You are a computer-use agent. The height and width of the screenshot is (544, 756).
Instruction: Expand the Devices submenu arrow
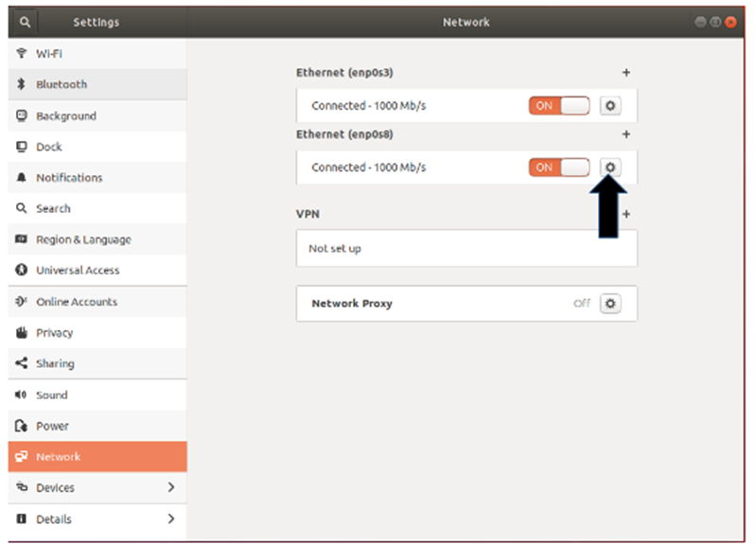click(171, 487)
